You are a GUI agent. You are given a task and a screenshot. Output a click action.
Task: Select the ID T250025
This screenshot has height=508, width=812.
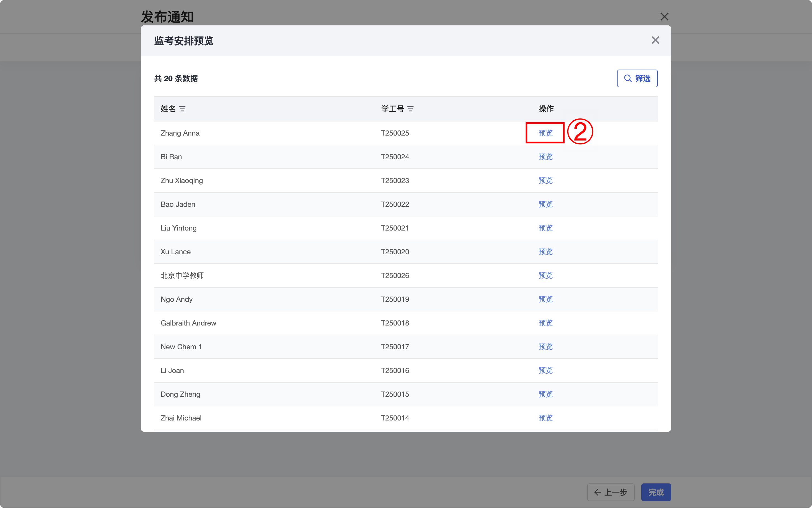[395, 133]
